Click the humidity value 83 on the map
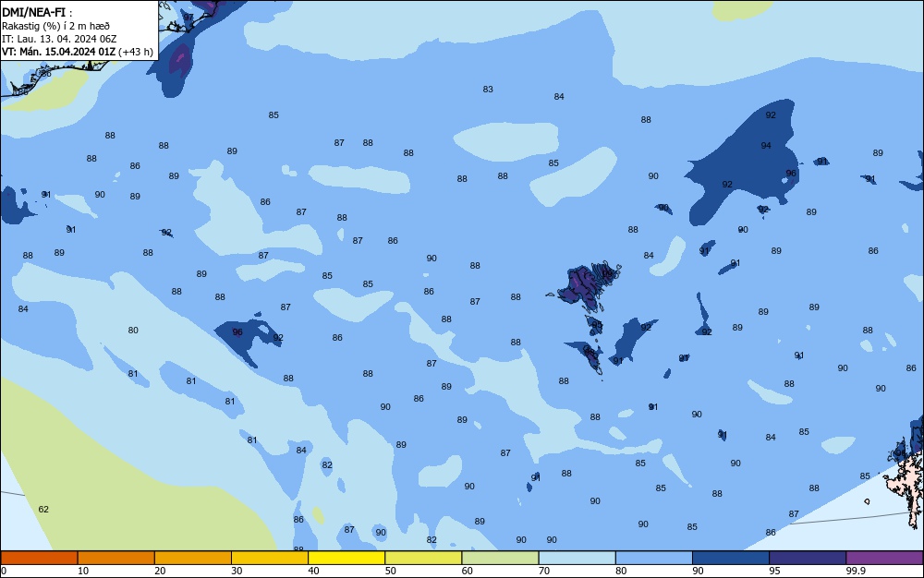Screen dimensions: 924x578 [x=488, y=90]
